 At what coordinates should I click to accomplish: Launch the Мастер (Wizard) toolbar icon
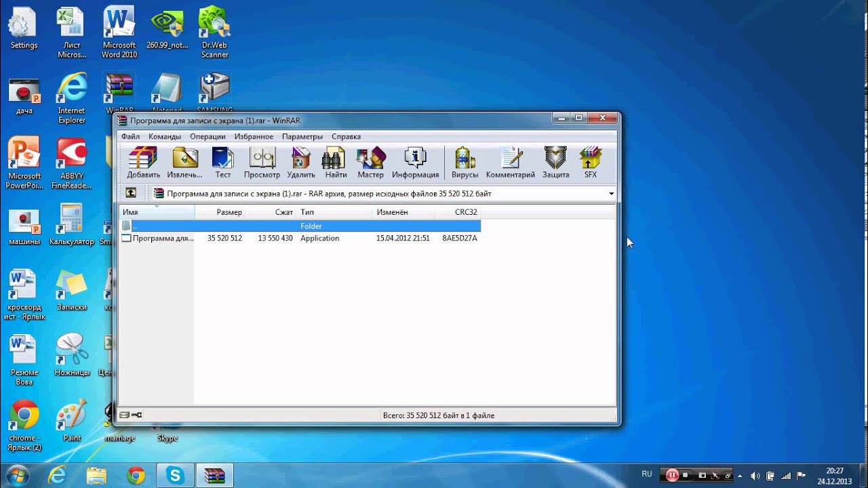(370, 163)
